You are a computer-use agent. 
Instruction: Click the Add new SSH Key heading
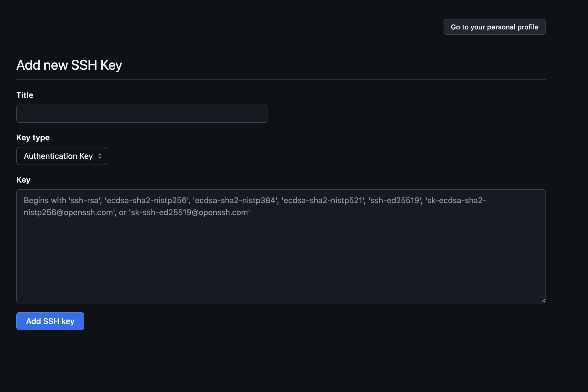pyautogui.click(x=69, y=65)
